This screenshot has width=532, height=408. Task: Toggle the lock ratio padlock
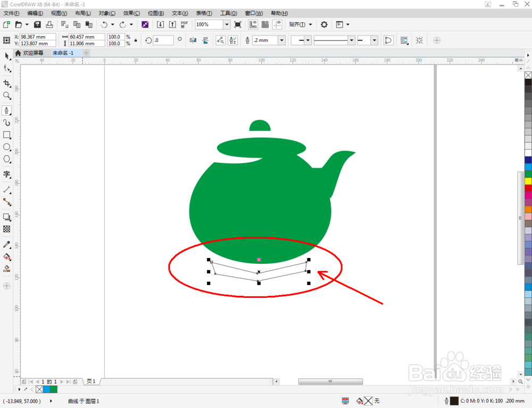(x=136, y=40)
